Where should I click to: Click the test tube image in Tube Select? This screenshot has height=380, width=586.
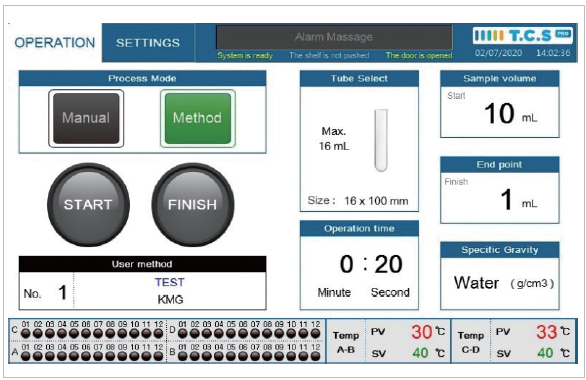(x=381, y=140)
